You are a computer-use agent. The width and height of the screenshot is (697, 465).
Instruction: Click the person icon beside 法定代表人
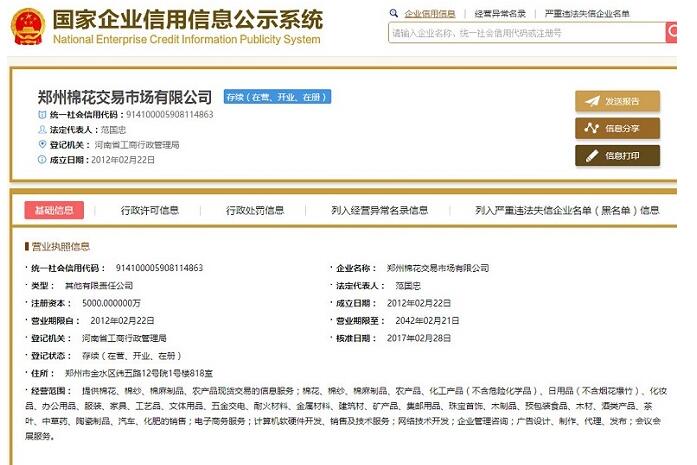point(42,129)
